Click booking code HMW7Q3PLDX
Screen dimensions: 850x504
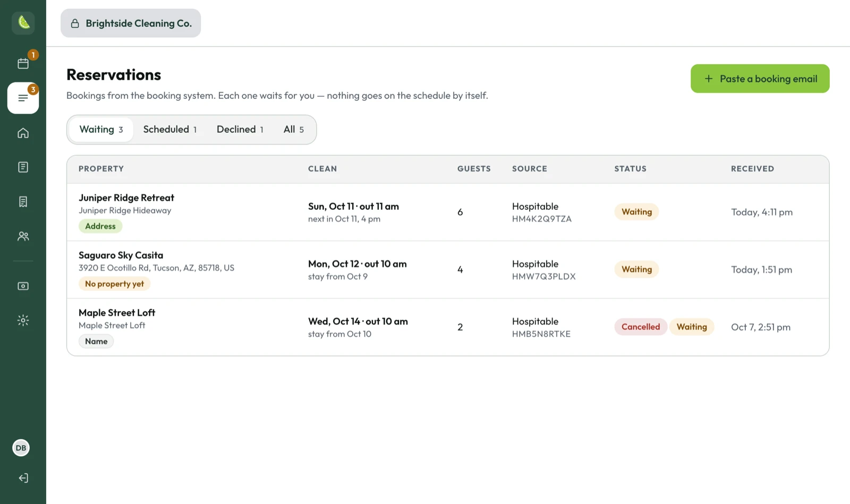[x=544, y=277]
